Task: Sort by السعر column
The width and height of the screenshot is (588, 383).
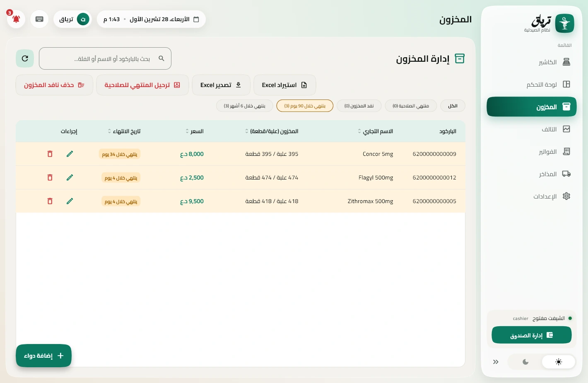Action: (x=195, y=131)
